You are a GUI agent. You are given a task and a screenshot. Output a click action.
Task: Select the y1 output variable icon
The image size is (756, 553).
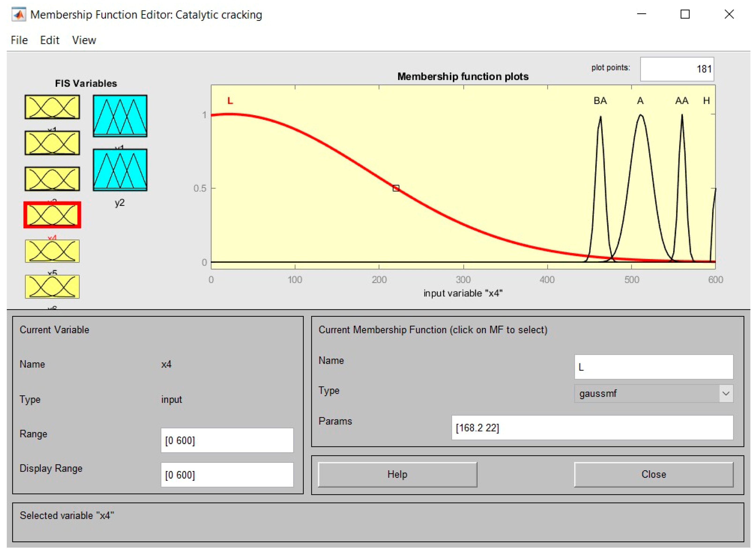[x=120, y=116]
